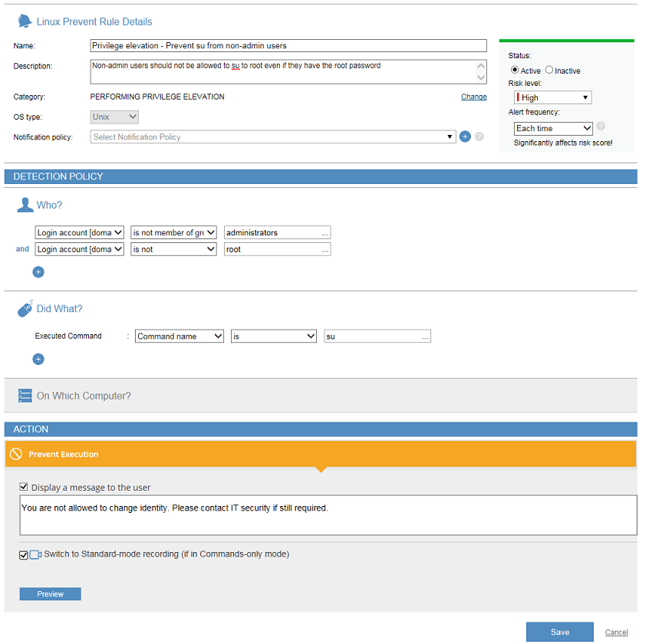Expand the On Which Computer section

tap(84, 396)
